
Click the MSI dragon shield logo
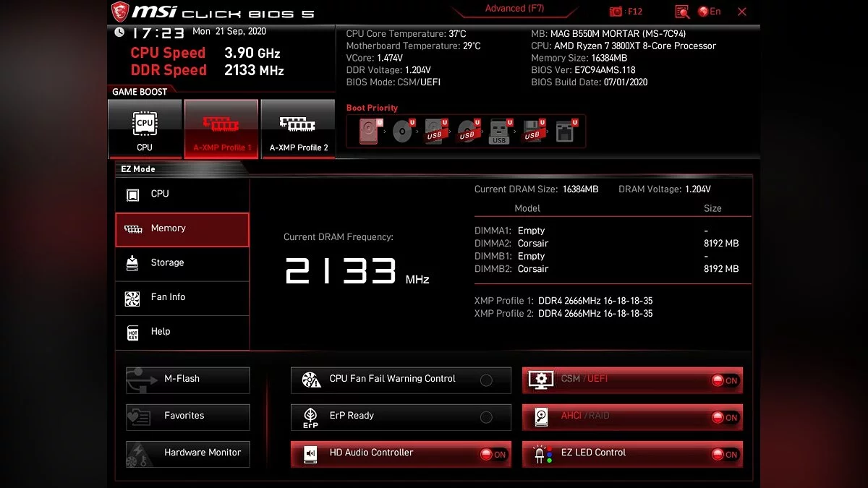[120, 12]
